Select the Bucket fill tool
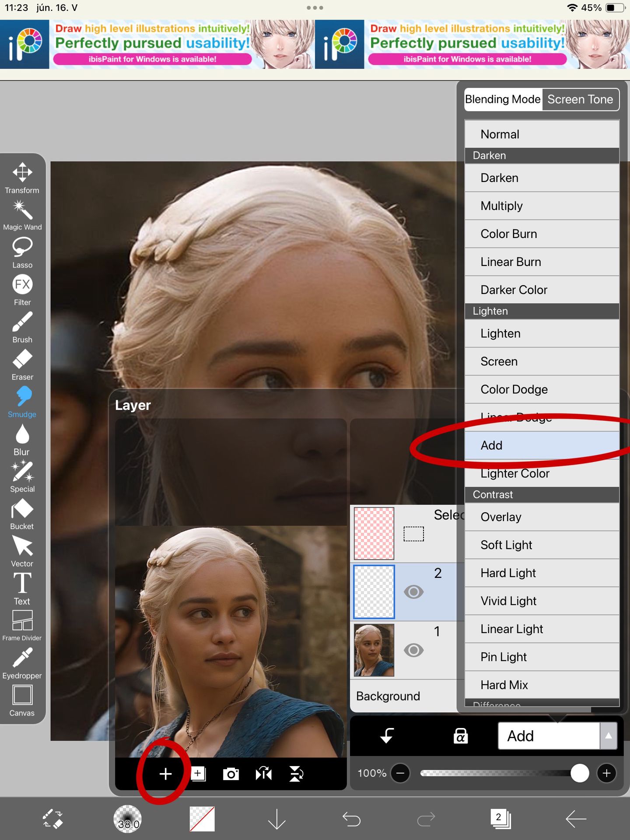This screenshot has width=630, height=840. click(22, 514)
